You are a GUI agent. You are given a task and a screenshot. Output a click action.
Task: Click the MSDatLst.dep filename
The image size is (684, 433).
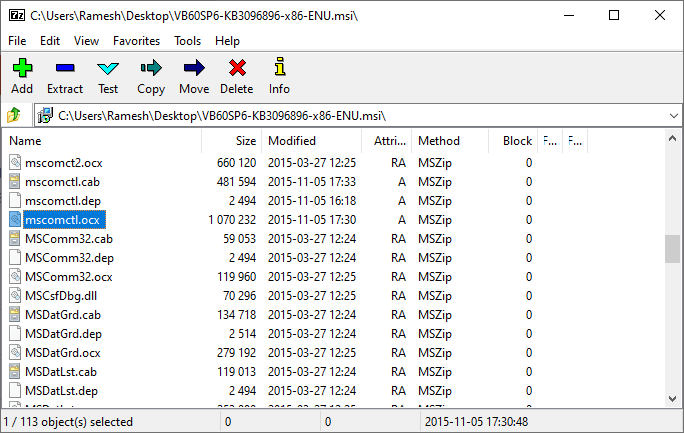click(62, 391)
